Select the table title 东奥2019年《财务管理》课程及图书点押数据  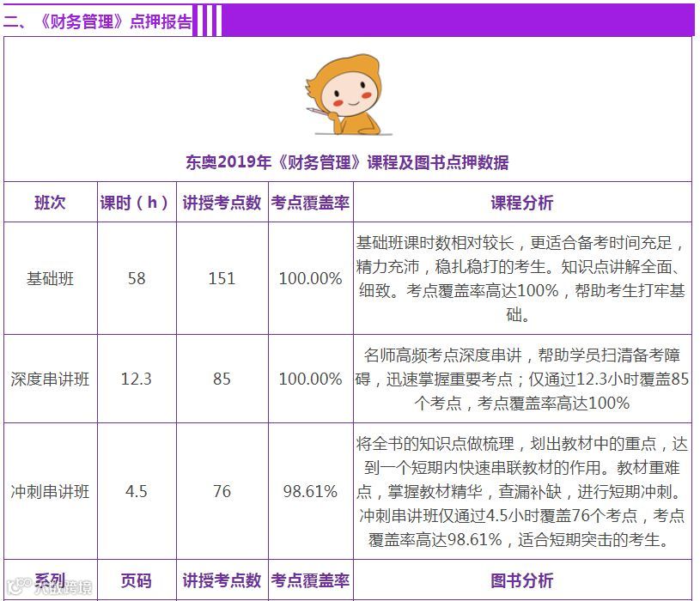[x=347, y=162]
